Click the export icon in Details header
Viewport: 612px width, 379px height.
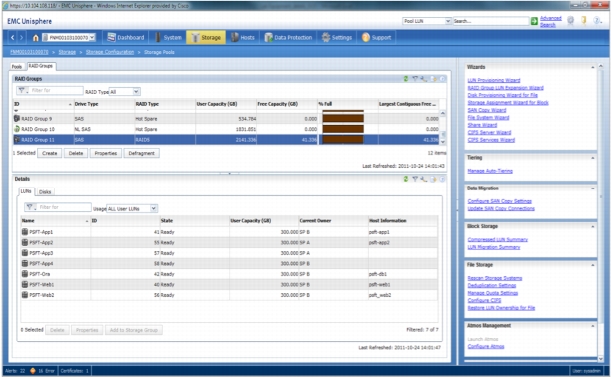click(433, 179)
